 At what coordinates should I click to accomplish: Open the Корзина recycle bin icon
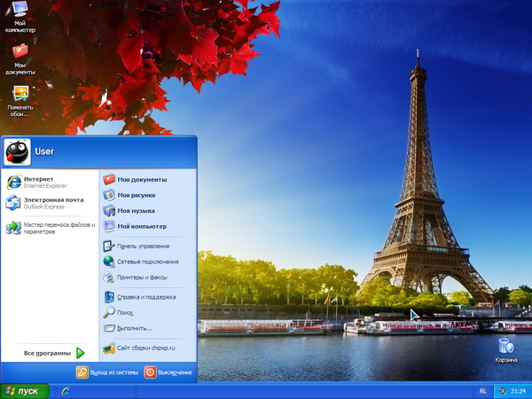505,348
